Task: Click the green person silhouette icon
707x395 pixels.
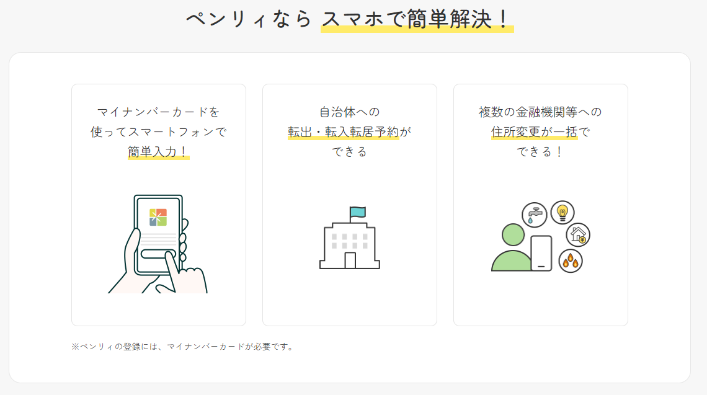Action: (x=512, y=247)
